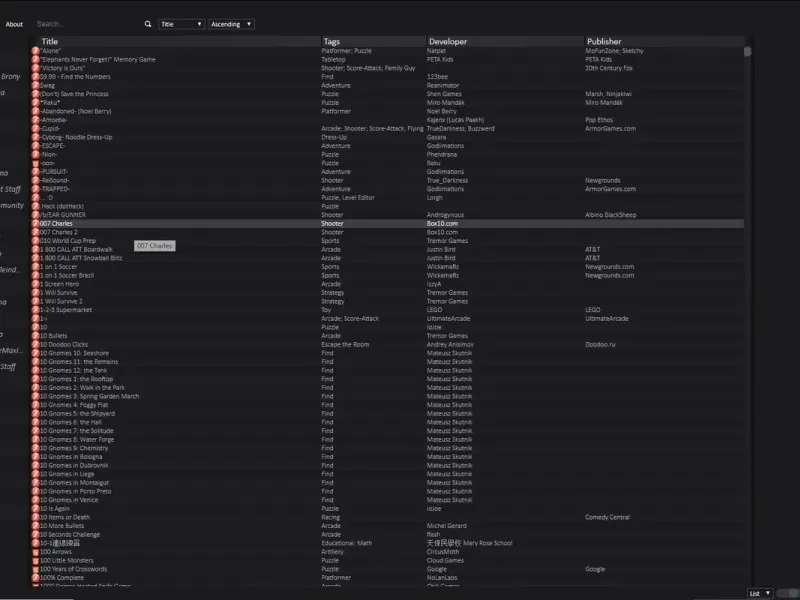Screen dimensions: 800x600
Task: Click the Flash icon beside 1 on 1 Soccer Brazil
Action: (x=36, y=276)
